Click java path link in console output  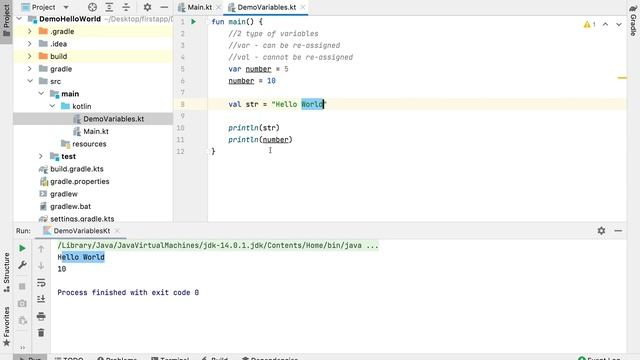(218, 245)
